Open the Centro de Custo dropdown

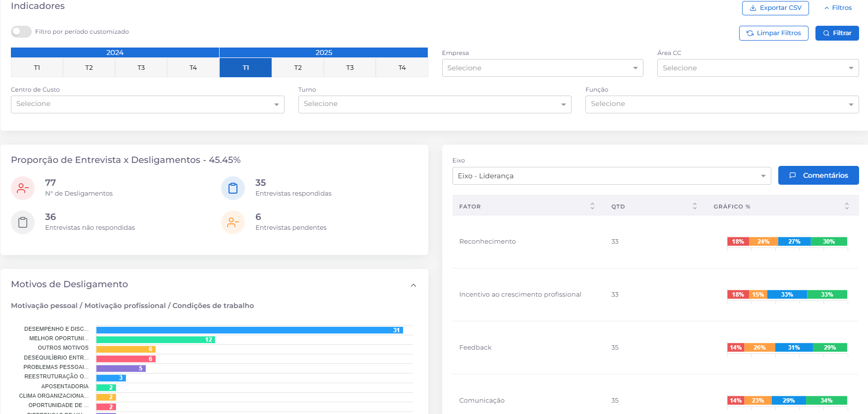[147, 104]
